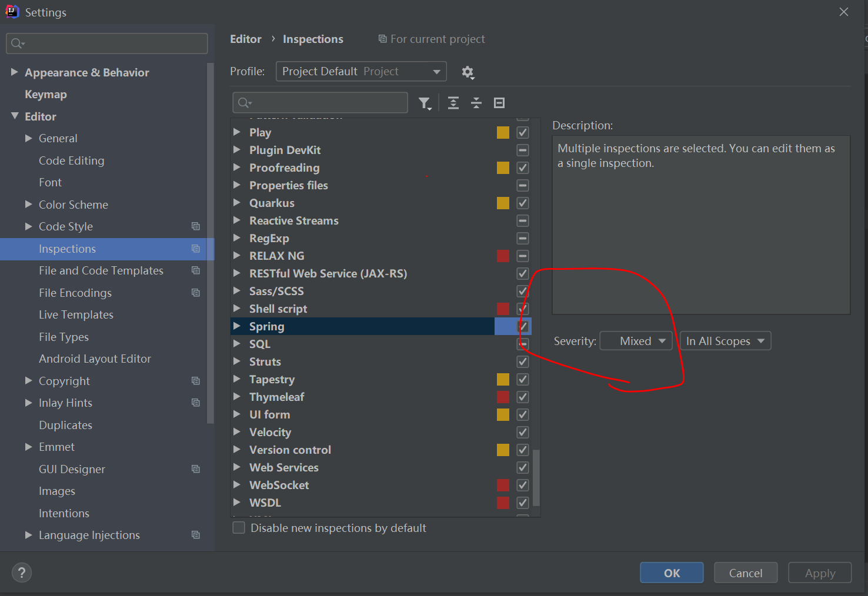Expand all inspection groups icon
The height and width of the screenshot is (596, 868).
[x=453, y=103]
